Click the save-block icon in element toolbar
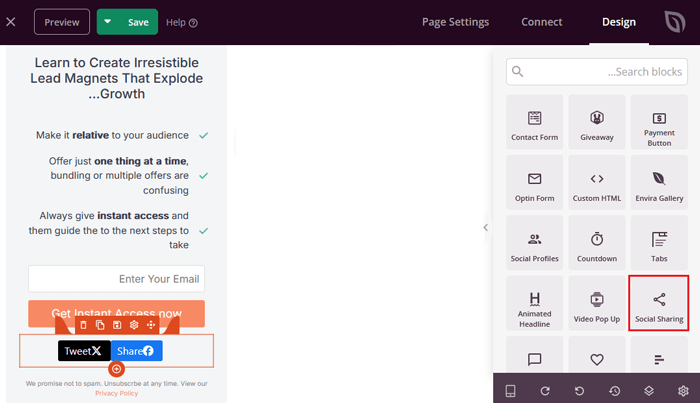The height and width of the screenshot is (403, 700). tap(117, 325)
